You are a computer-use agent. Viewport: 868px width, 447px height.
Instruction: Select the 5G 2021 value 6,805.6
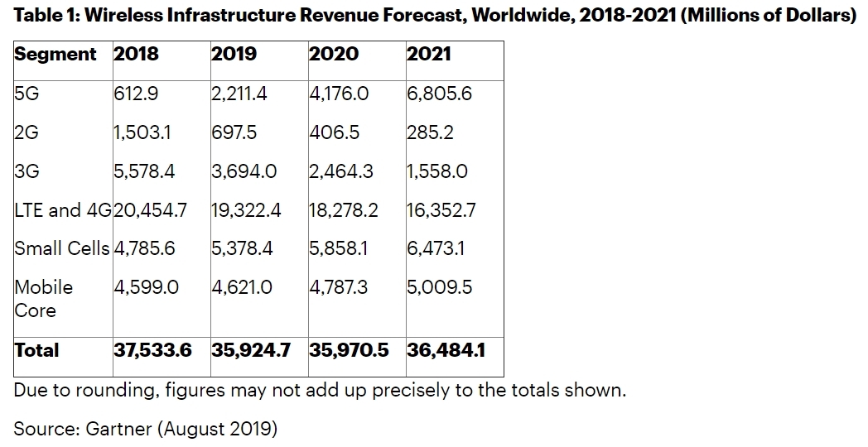(x=439, y=94)
